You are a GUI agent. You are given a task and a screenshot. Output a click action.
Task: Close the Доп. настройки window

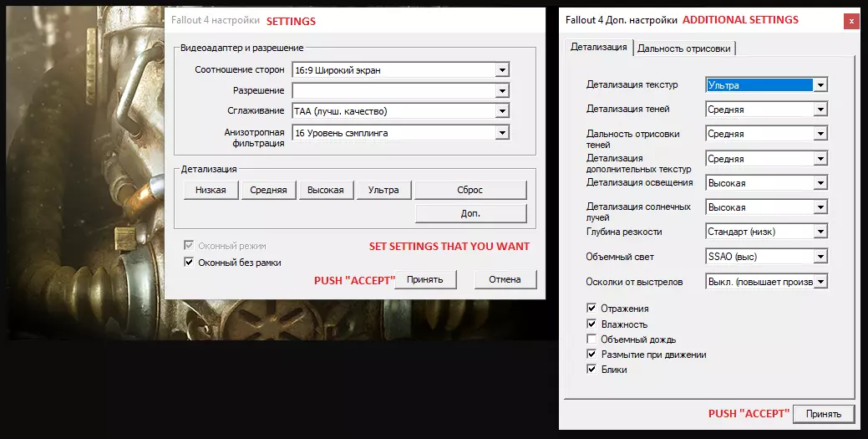pos(851,21)
